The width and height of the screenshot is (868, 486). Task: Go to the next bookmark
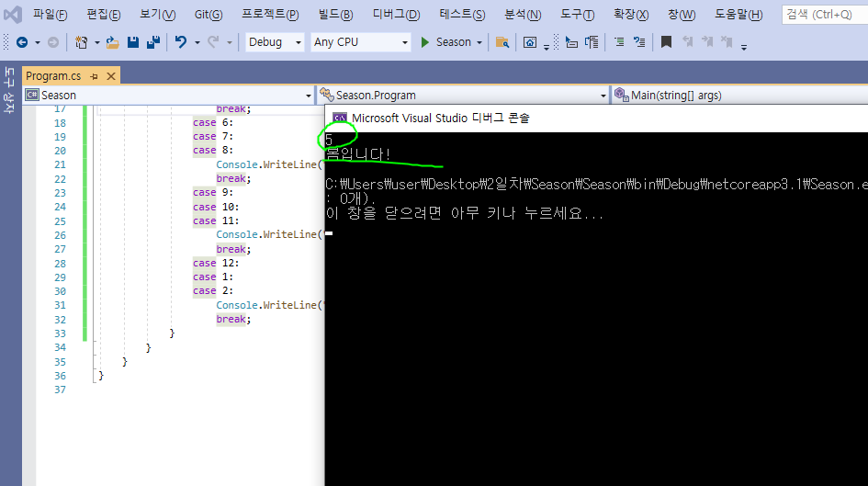(707, 42)
